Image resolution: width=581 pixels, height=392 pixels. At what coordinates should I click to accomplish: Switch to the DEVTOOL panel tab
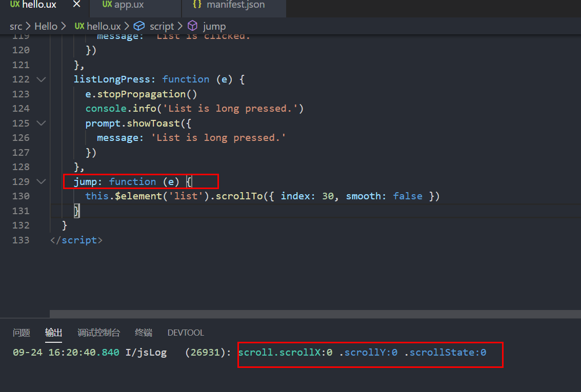(186, 333)
